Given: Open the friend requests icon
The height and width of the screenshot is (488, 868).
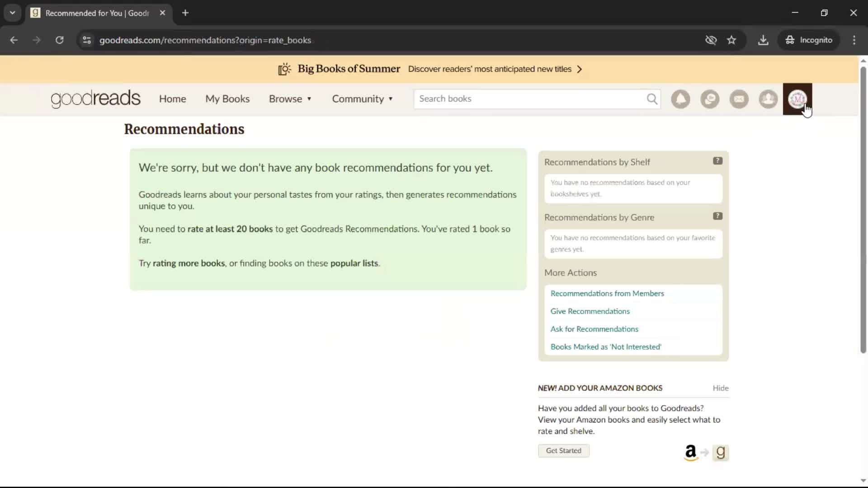Looking at the screenshot, I should tap(768, 99).
